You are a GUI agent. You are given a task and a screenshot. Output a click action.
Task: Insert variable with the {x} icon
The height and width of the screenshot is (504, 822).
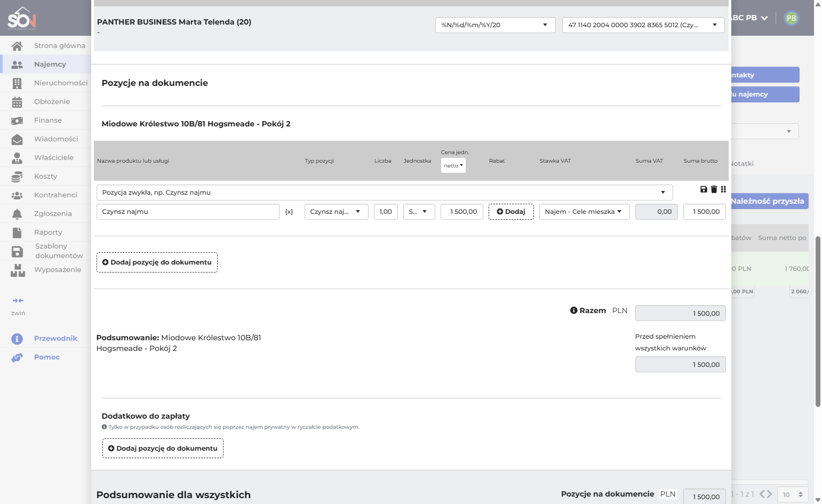[289, 212]
